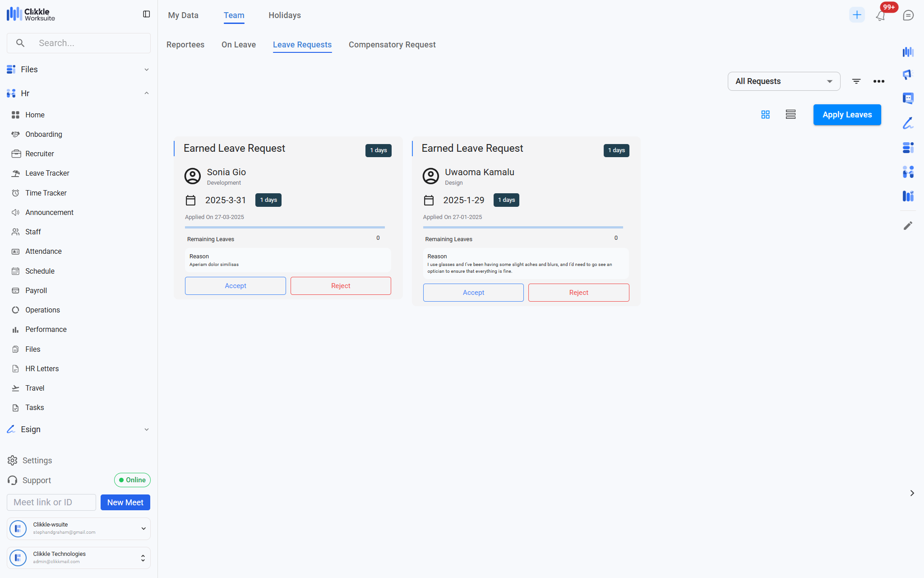Viewport: 924px width, 578px height.
Task: Collapse the sidebar with panel icon
Action: pos(146,14)
